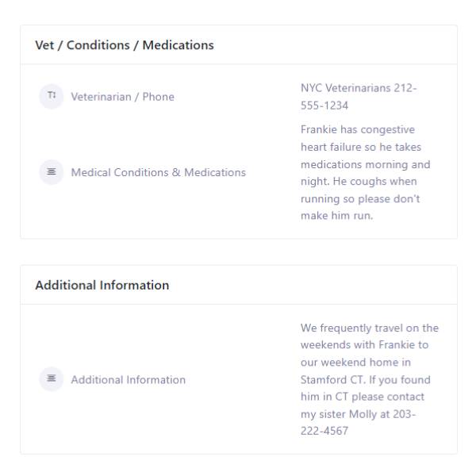Click the paragraph icon next to gray Additional Information label
476x476 pixels.
(x=52, y=379)
